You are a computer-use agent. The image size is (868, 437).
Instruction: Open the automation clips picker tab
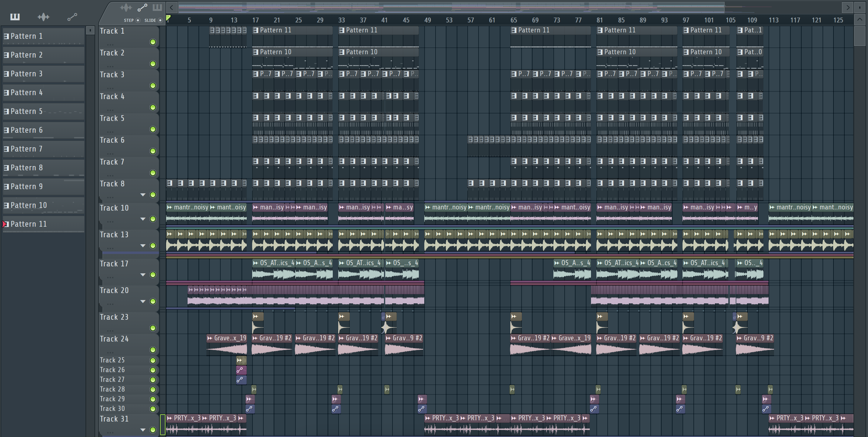tap(72, 16)
